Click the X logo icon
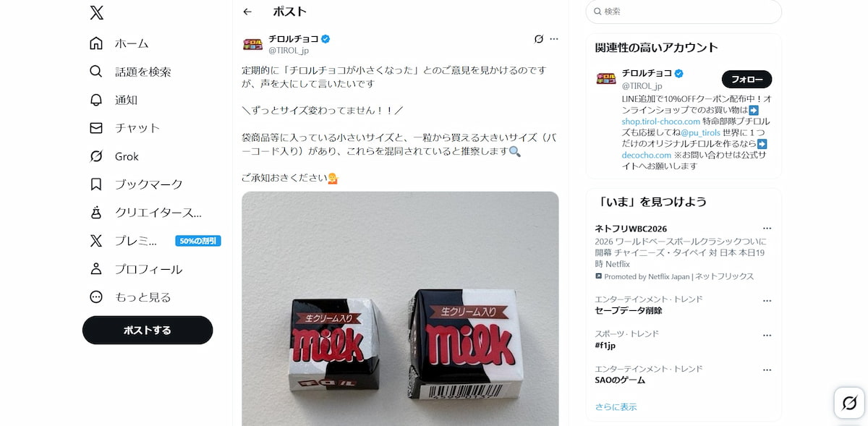Screen dimensions: 868x426 pos(96,12)
